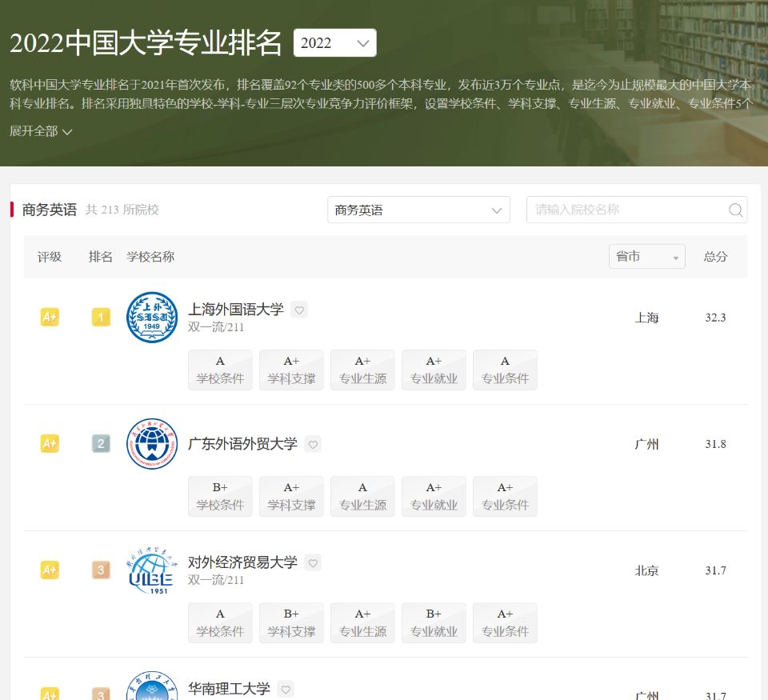Click the search magnifier icon
This screenshot has width=768, height=700.
(x=735, y=210)
